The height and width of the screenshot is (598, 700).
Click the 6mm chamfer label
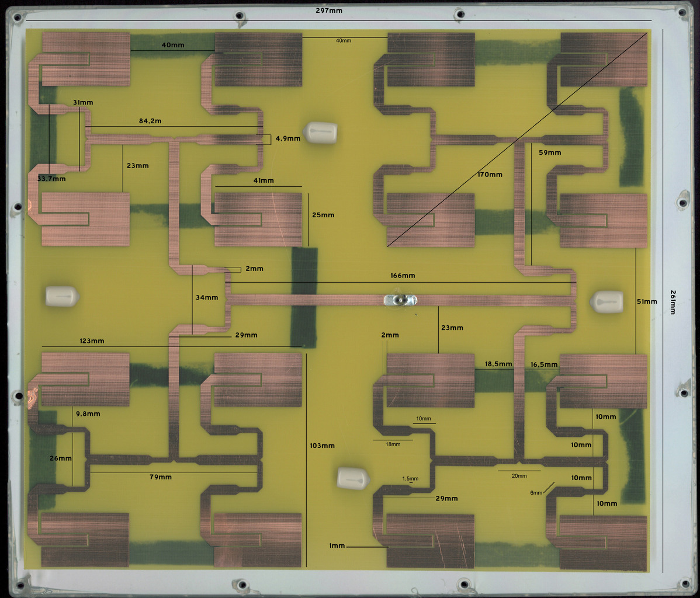536,493
